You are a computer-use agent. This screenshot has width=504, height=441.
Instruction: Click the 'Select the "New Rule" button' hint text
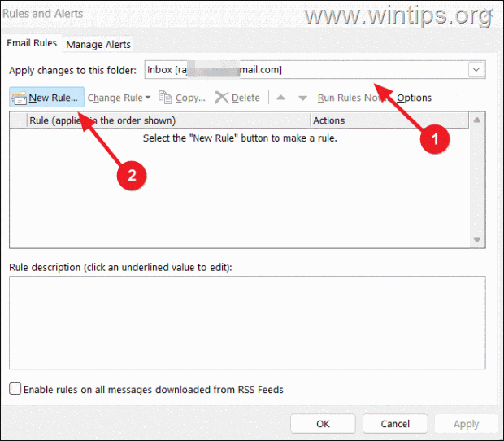click(x=240, y=138)
